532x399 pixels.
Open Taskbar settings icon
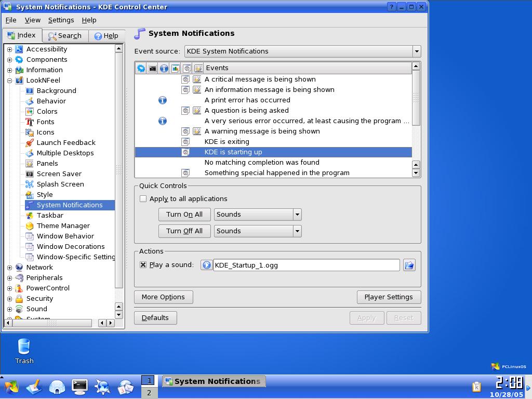[30, 216]
